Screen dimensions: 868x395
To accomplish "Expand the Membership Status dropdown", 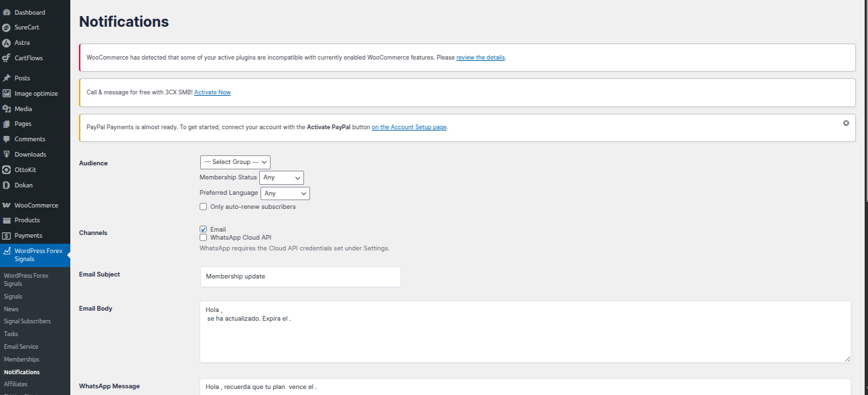I will (x=281, y=177).
